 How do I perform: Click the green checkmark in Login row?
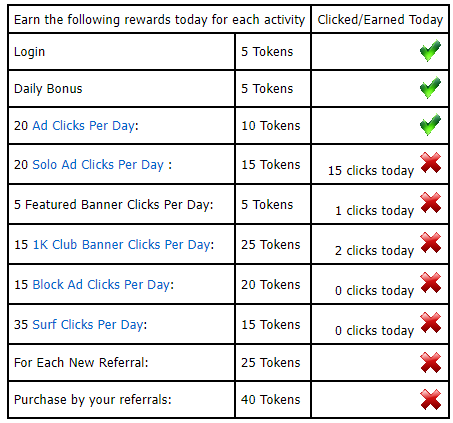pos(430,51)
